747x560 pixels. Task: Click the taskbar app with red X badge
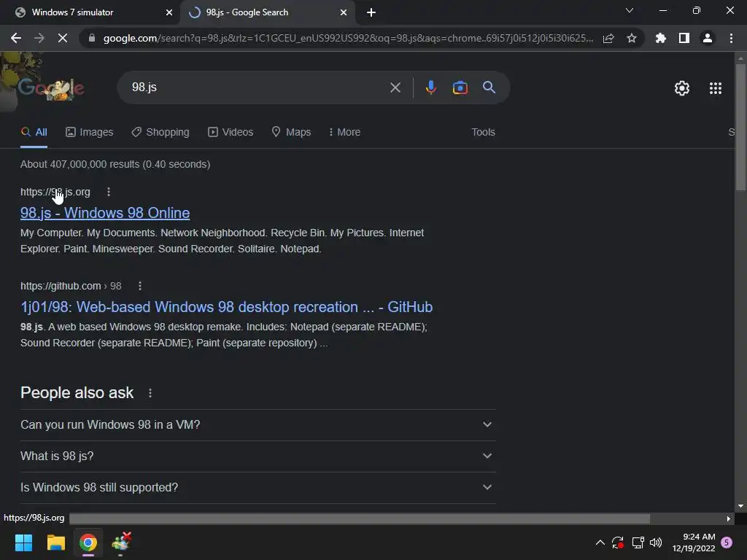click(121, 542)
